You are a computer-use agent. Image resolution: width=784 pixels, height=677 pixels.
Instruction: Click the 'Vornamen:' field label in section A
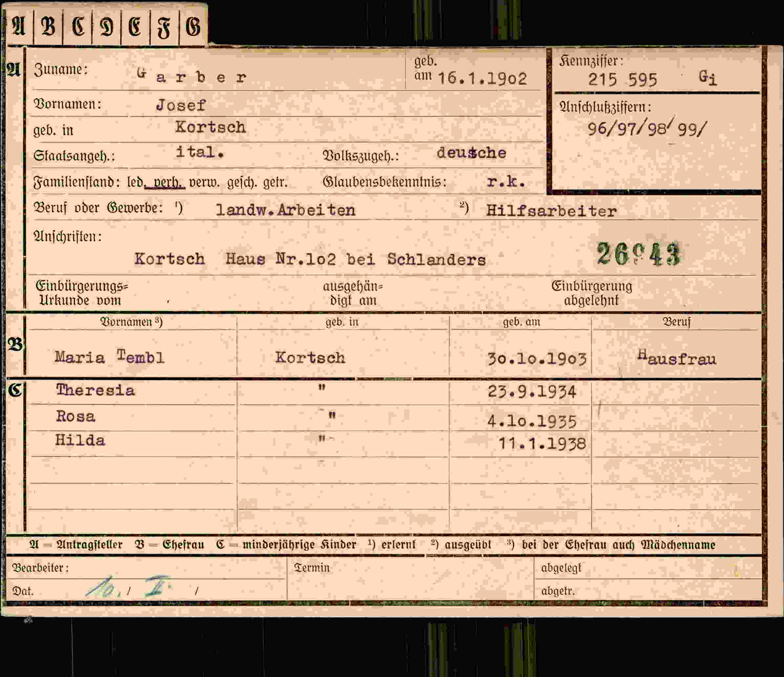(67, 104)
